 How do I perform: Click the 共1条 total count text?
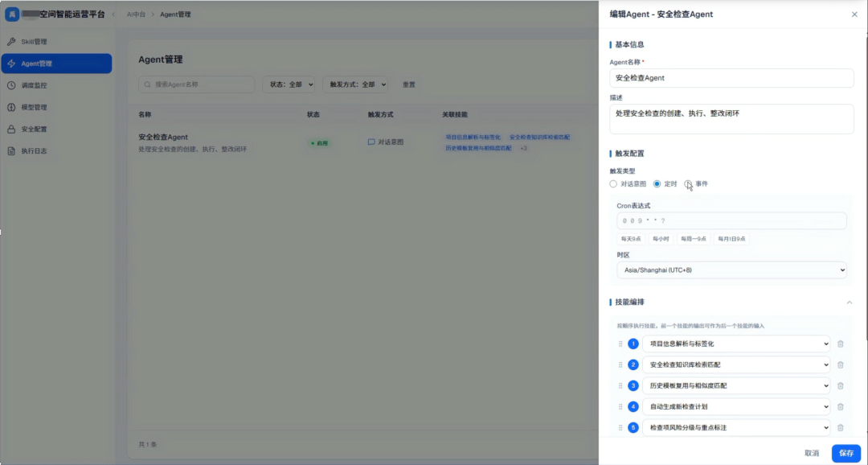147,445
